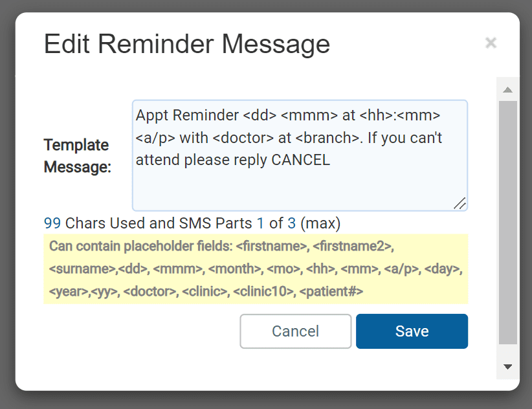Place cursor on <doctor> in the message
The image size is (532, 409).
pyautogui.click(x=243, y=138)
